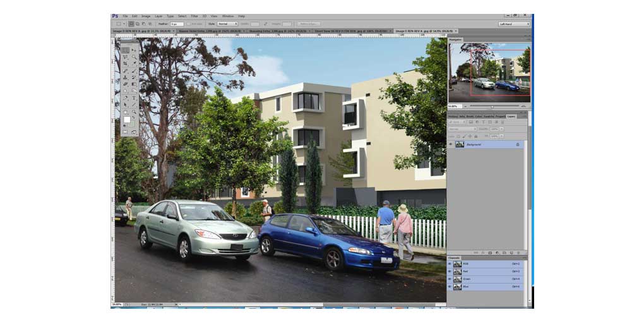Image resolution: width=644 pixels, height=322 pixels.
Task: Toggle Lock position in Layers panel
Action: [470, 136]
